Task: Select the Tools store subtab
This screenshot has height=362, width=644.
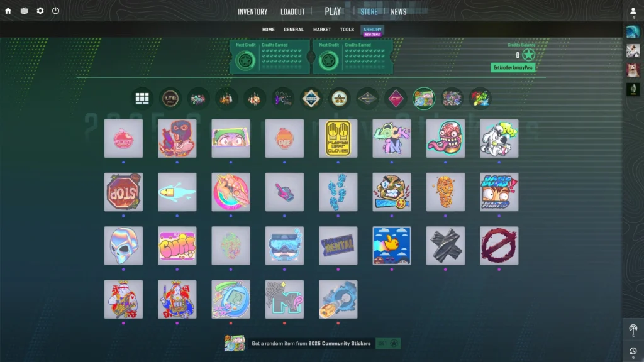Action: (347, 30)
